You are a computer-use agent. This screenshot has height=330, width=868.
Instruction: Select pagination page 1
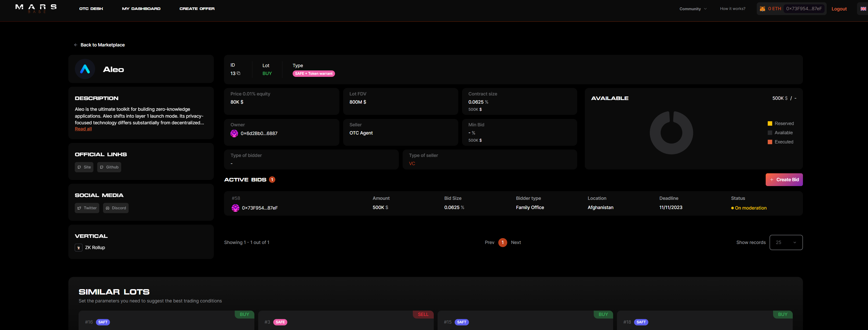point(502,242)
